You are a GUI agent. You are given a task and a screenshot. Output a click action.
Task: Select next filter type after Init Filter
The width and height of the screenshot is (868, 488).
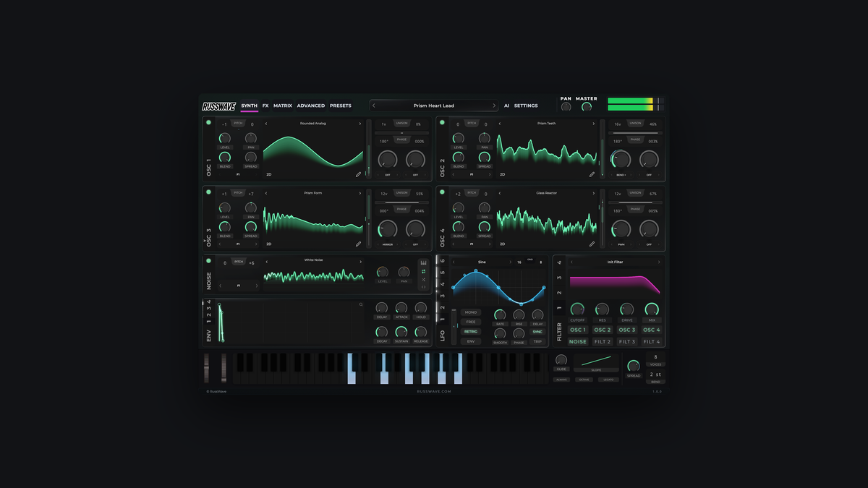(x=659, y=262)
